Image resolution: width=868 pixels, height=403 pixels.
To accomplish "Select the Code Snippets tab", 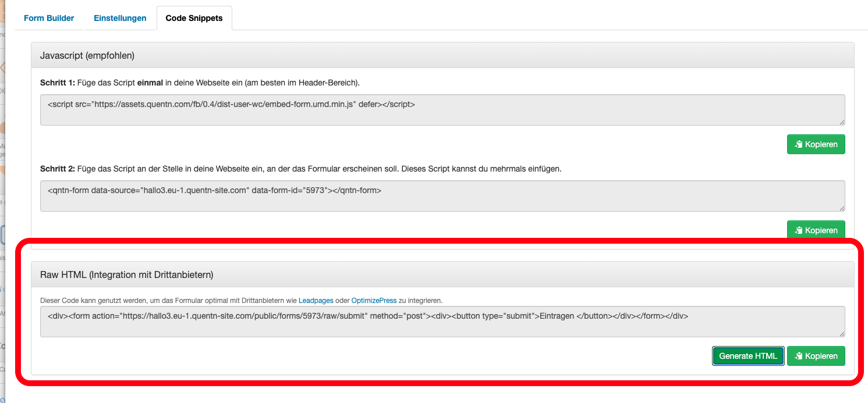I will 194,18.
